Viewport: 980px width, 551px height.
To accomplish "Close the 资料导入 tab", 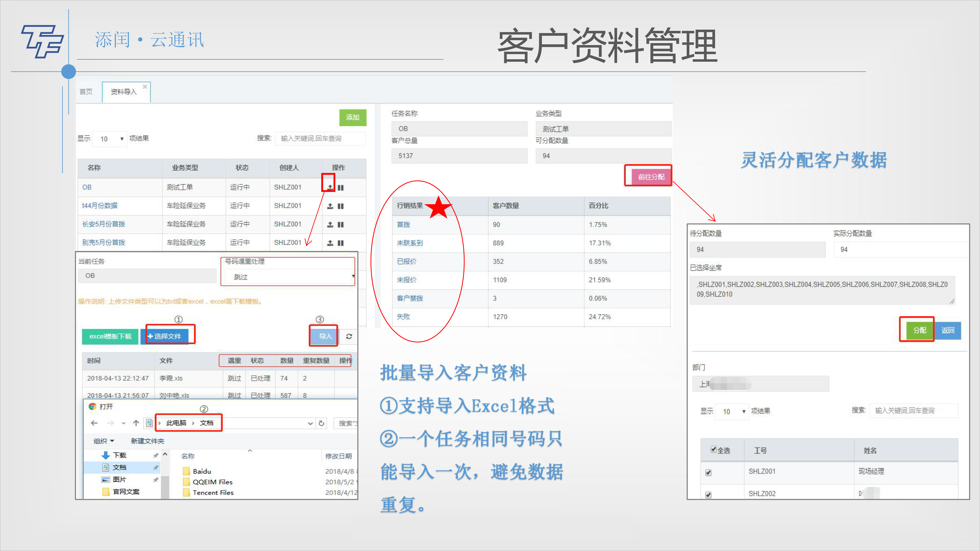I will tap(145, 87).
